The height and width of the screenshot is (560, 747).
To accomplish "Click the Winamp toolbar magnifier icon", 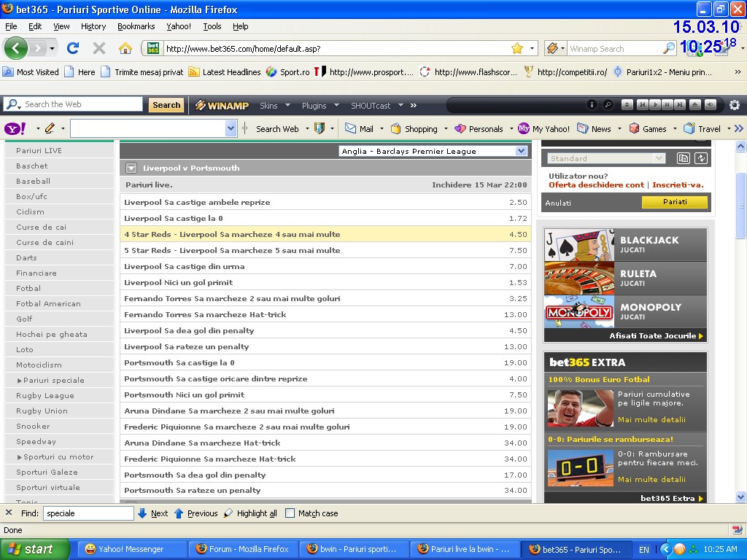I will click(x=608, y=105).
